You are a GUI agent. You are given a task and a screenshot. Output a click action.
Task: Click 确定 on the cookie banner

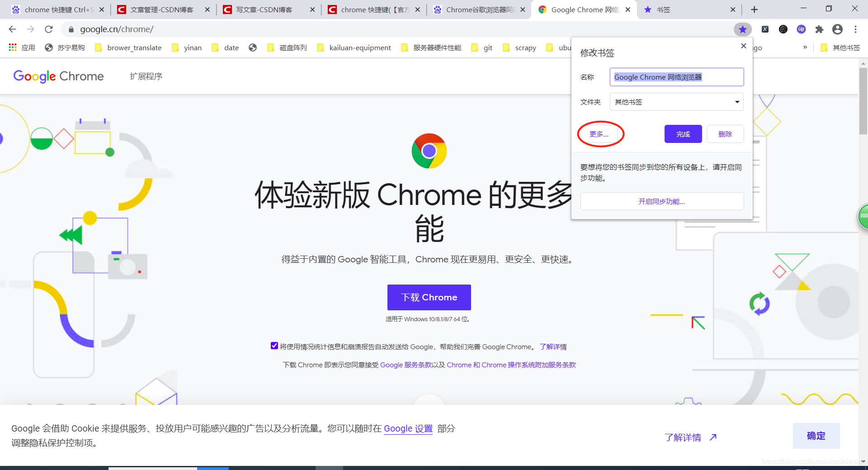[x=816, y=436]
